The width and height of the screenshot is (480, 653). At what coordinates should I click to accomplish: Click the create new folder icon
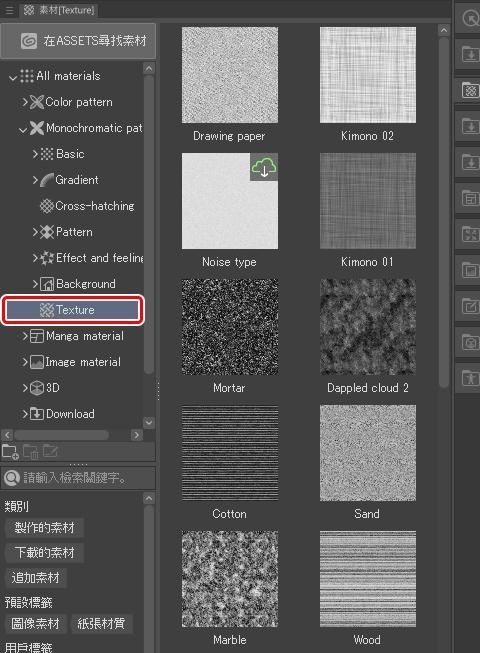tap(10, 451)
